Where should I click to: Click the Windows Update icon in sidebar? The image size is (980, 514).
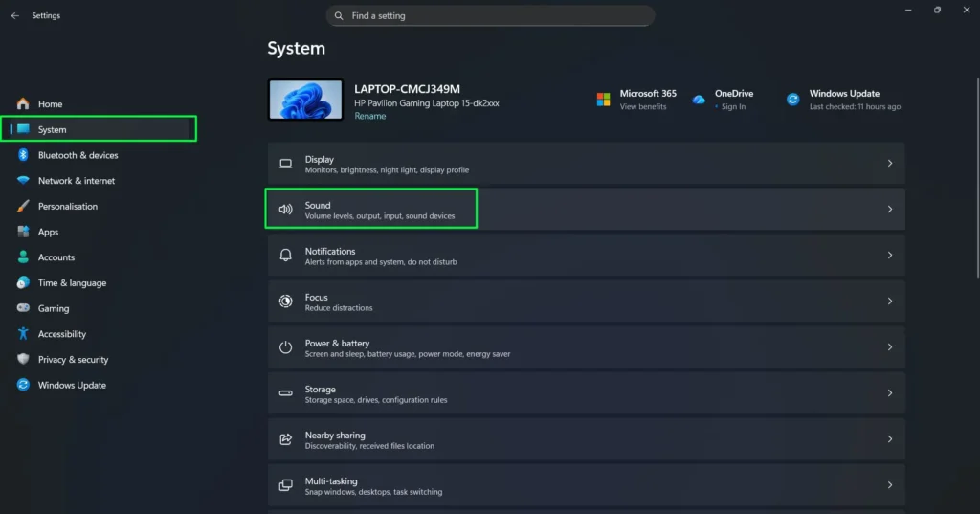23,385
